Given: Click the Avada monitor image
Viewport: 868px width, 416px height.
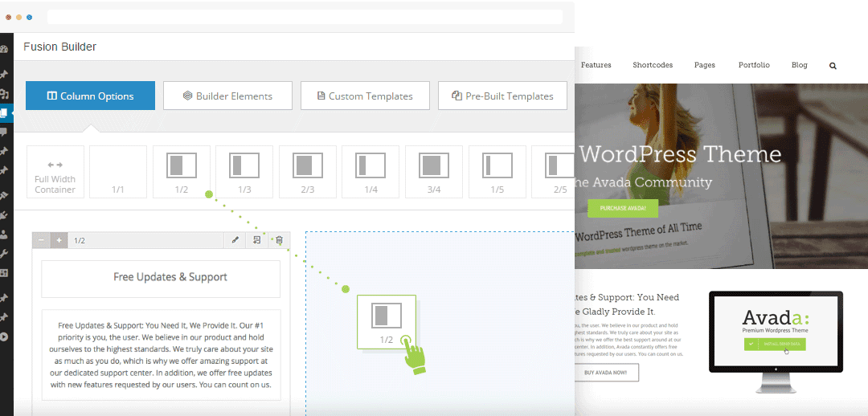Looking at the screenshot, I should (776, 342).
